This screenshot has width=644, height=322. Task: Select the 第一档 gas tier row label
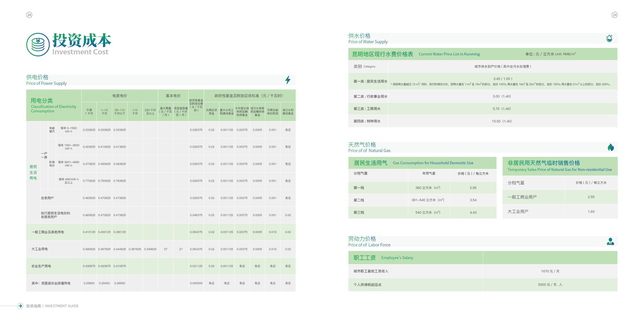(359, 188)
